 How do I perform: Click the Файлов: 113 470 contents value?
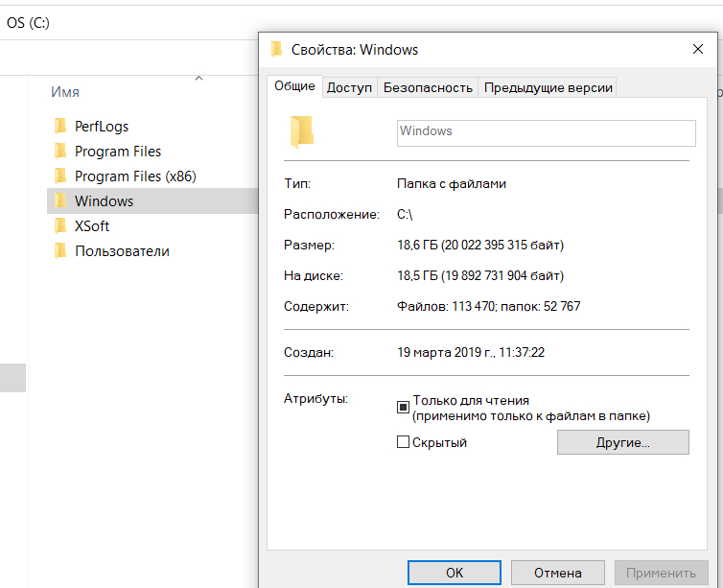(x=489, y=306)
